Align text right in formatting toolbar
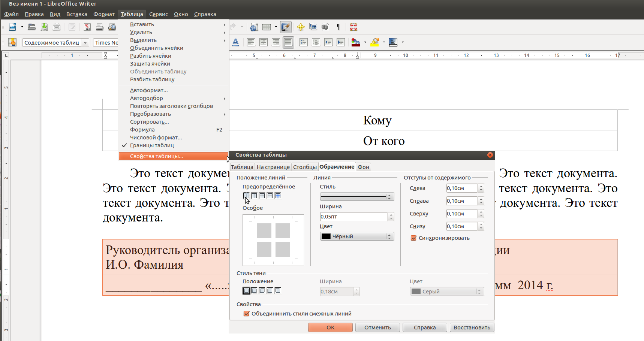 [276, 42]
